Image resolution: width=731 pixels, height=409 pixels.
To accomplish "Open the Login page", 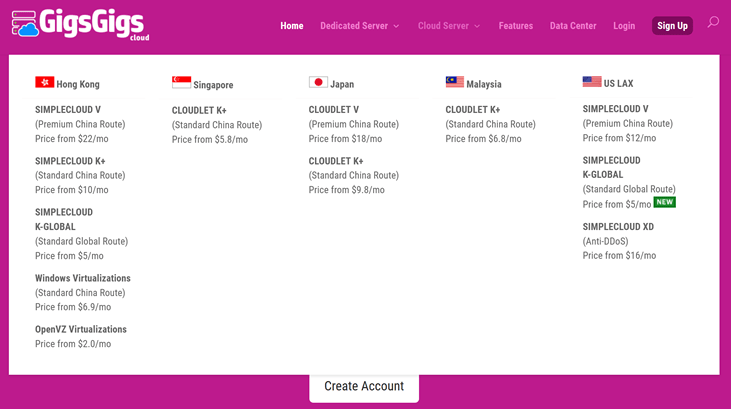I will click(624, 26).
